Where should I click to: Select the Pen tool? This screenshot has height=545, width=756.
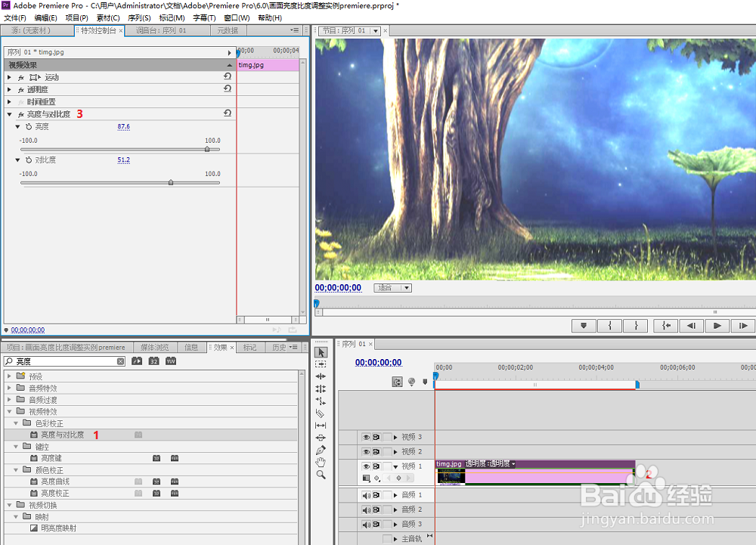(x=321, y=450)
